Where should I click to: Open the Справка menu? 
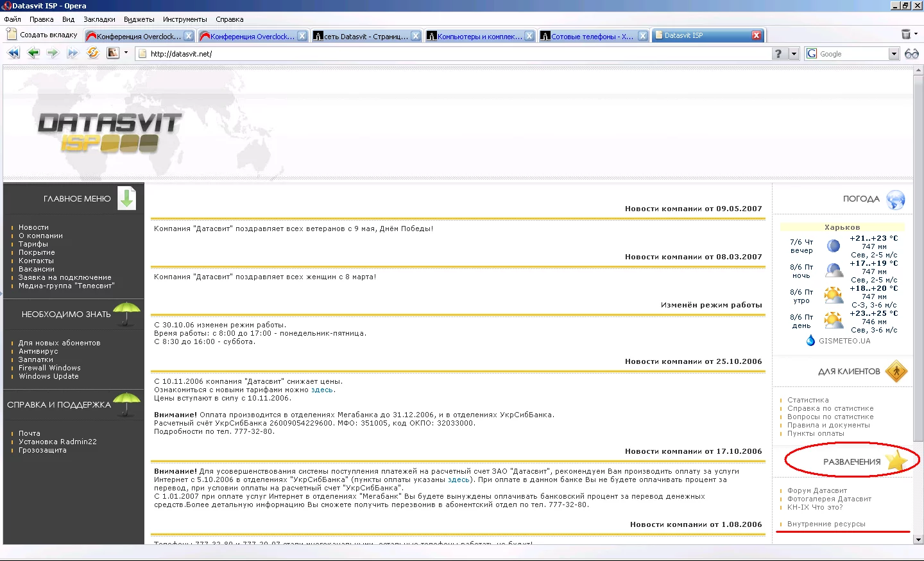[230, 19]
